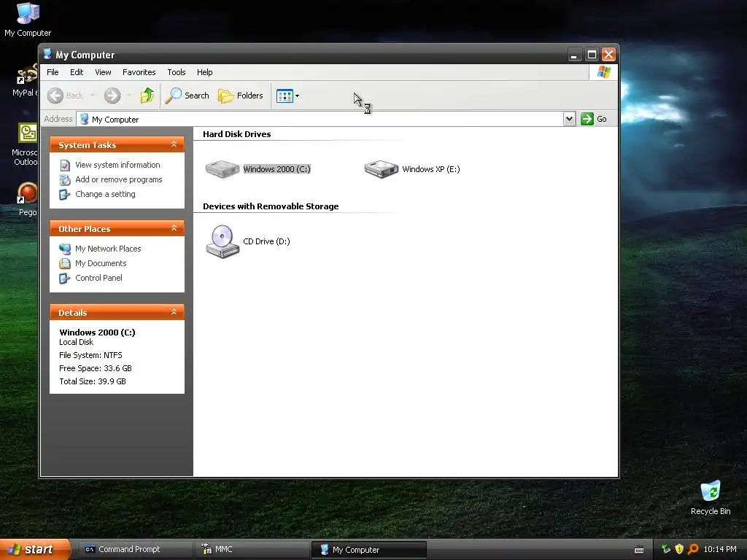747x560 pixels.
Task: Select the Recycle Bin desktop icon
Action: tap(711, 498)
